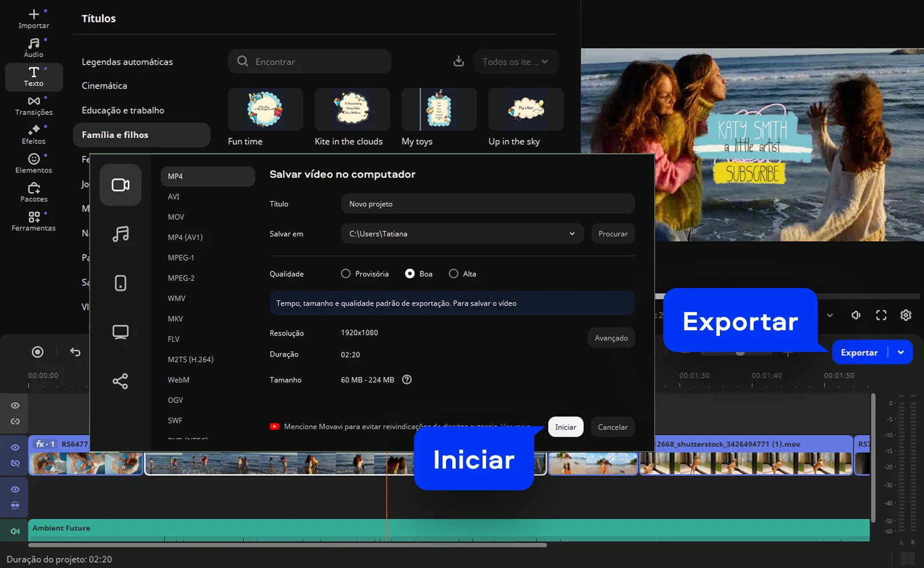Select the mobile device export icon

120,283
